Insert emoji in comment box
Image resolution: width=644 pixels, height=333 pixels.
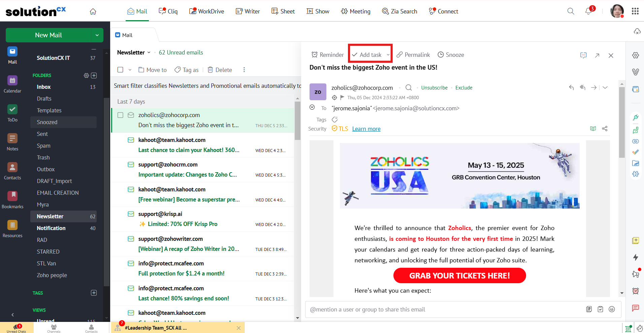coord(612,309)
